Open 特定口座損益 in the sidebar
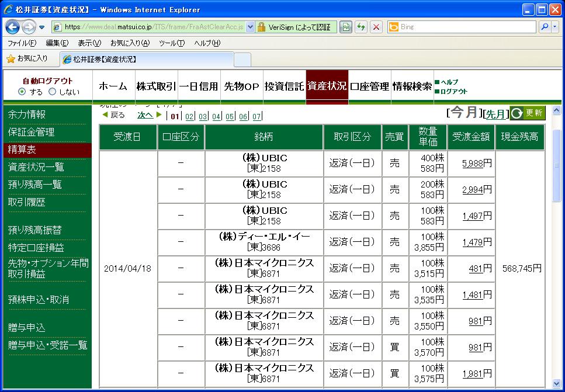This screenshot has height=392, width=565. point(36,248)
